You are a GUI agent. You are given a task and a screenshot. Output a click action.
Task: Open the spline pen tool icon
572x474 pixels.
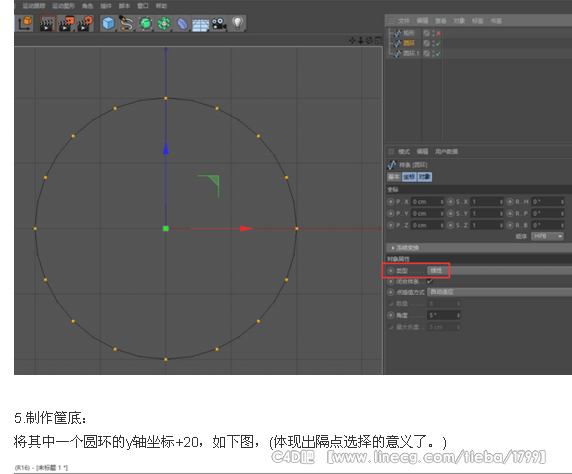tap(126, 24)
